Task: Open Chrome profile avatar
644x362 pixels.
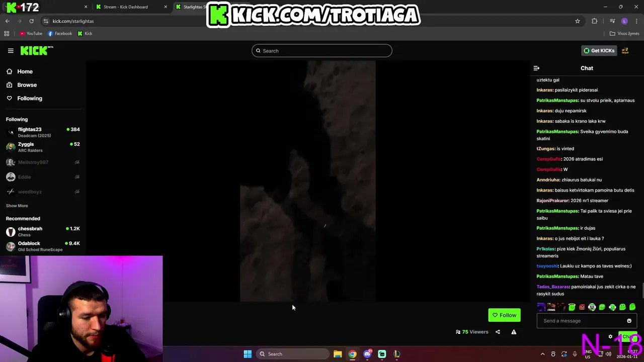Action: pyautogui.click(x=624, y=21)
